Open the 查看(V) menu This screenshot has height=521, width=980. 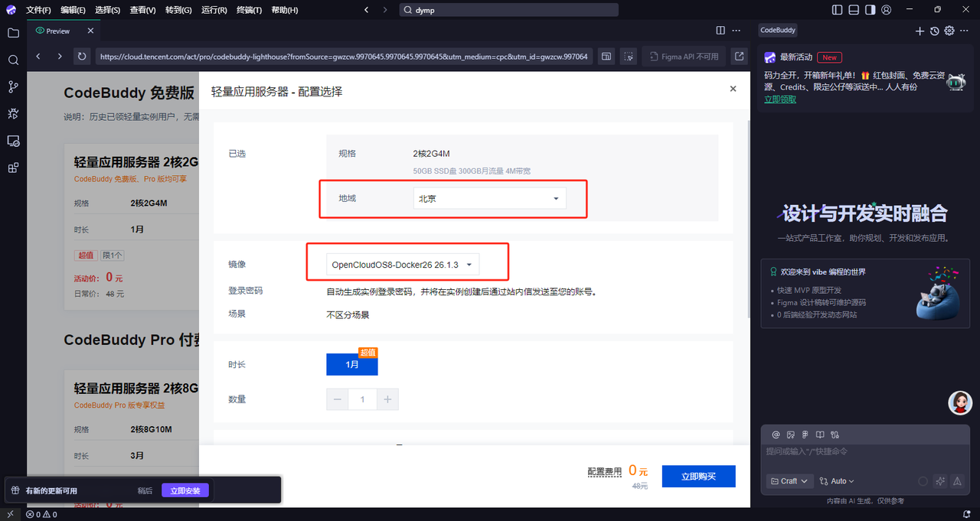pos(143,10)
